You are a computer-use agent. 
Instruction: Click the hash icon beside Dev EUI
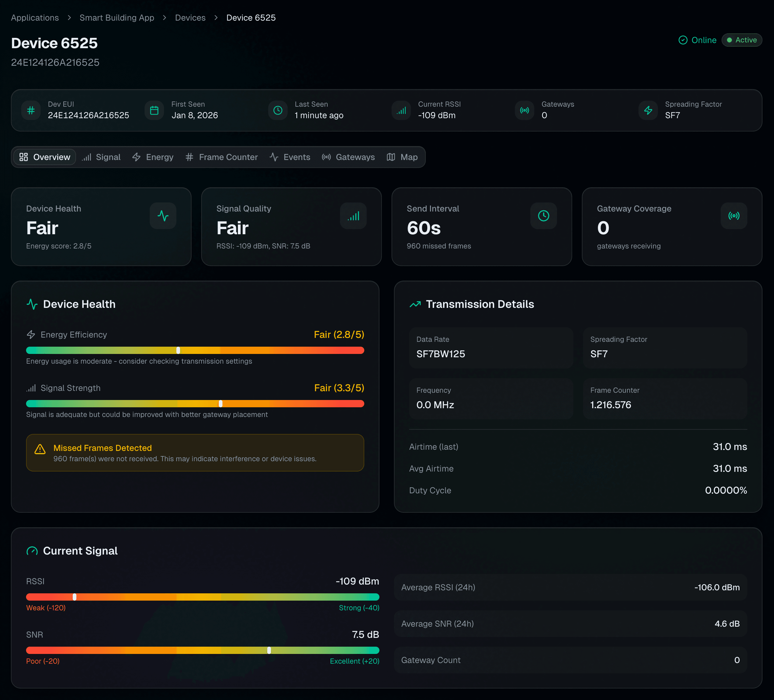coord(31,110)
